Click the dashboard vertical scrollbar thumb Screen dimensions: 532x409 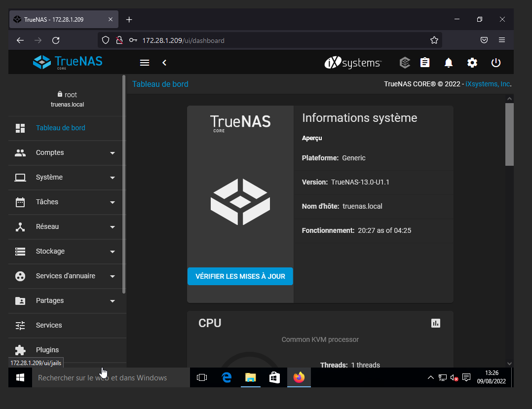(509, 134)
